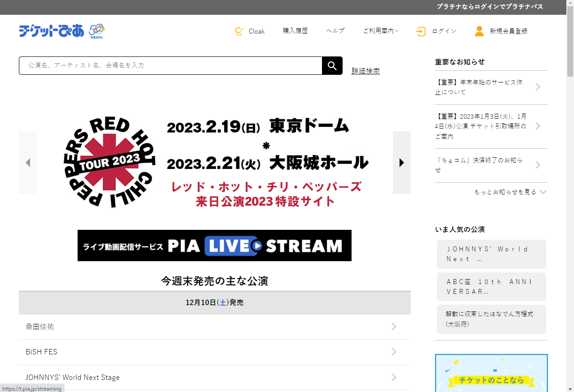
Task: Open the チケットのことなら promotional banner
Action: tap(491, 373)
